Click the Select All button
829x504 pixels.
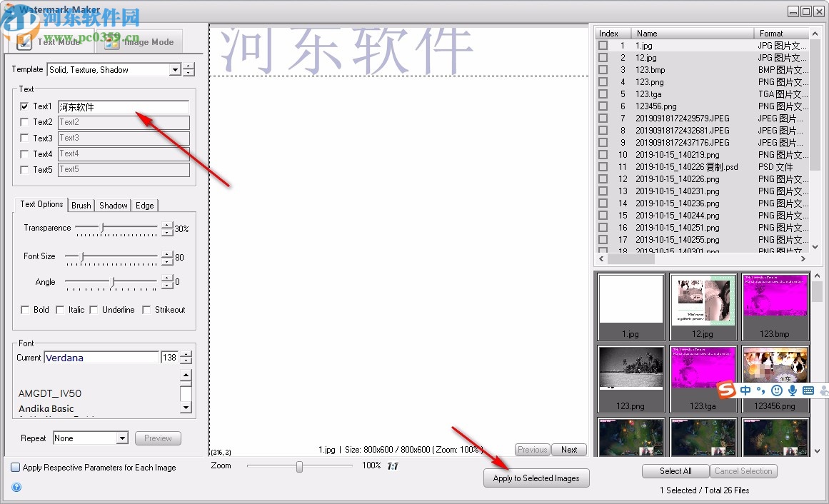[x=675, y=471]
